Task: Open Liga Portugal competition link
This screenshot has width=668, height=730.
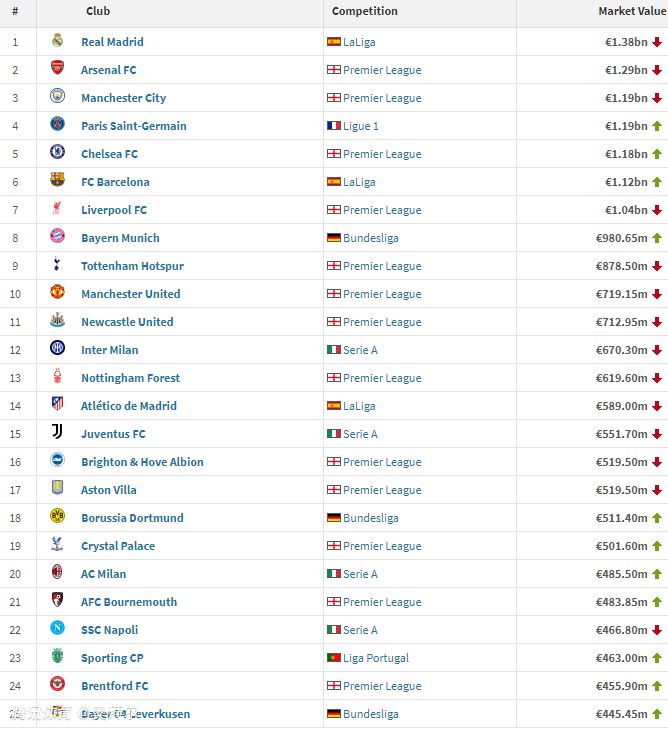Action: [x=376, y=658]
